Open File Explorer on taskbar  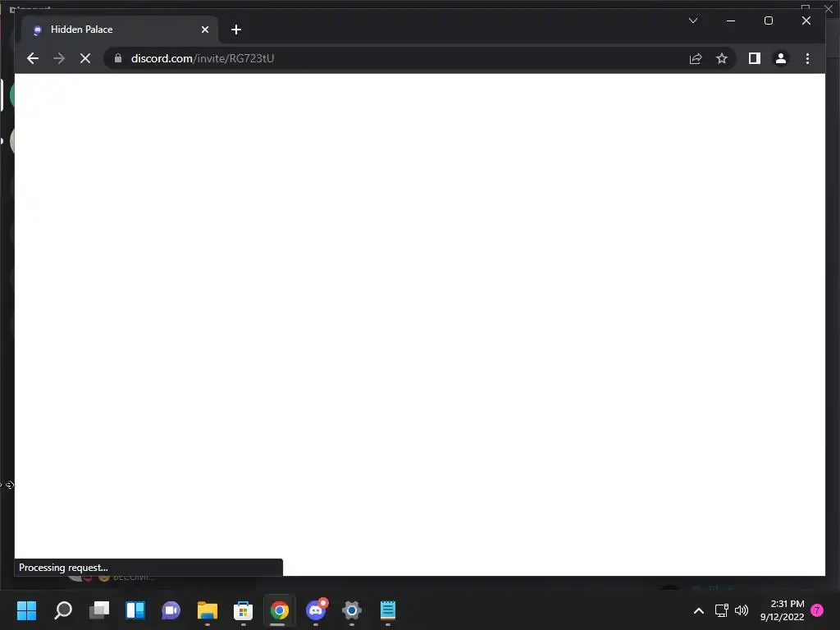(x=208, y=610)
